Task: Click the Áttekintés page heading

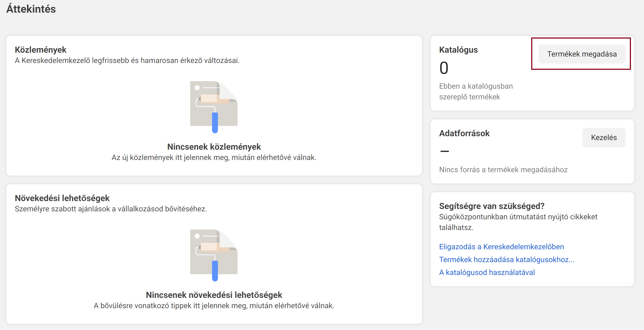Action: tap(31, 9)
